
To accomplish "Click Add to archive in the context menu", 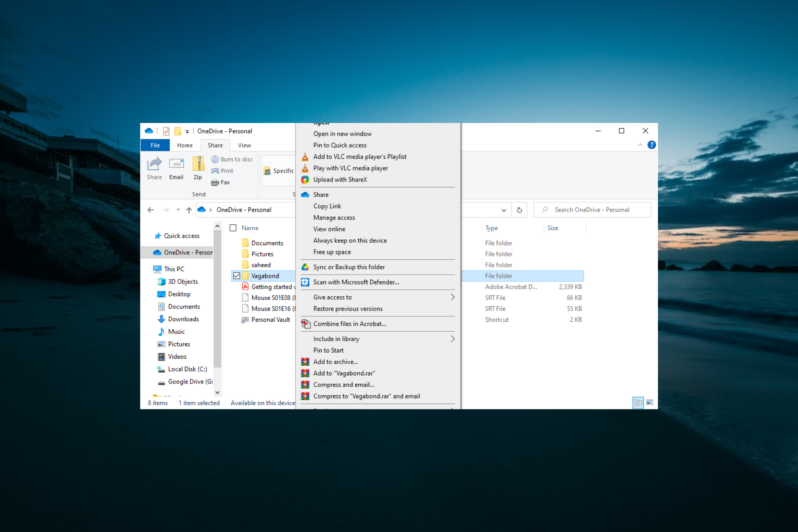I will 335,362.
